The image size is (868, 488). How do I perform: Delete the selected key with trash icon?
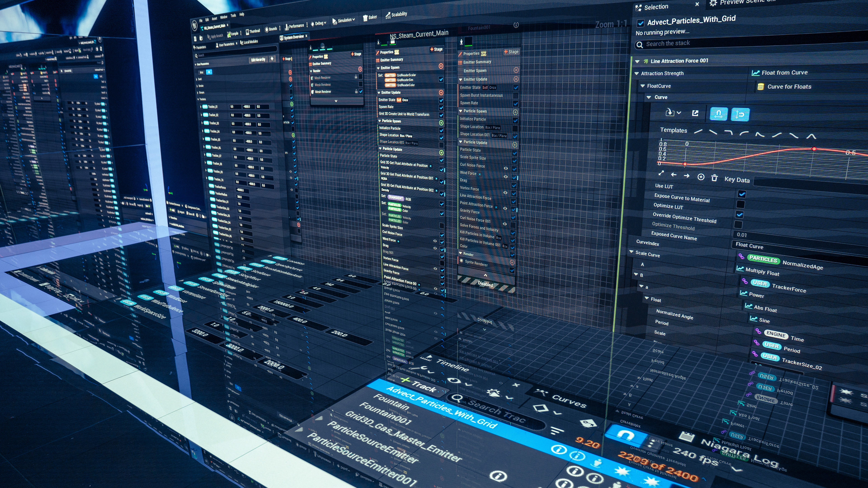click(x=714, y=178)
